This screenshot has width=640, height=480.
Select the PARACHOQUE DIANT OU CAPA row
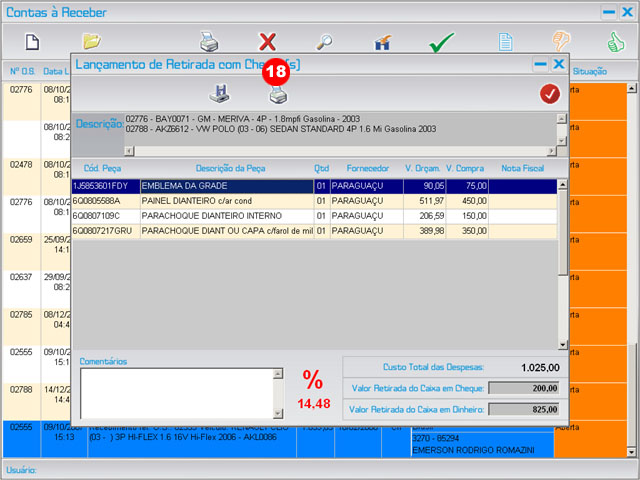click(314, 231)
